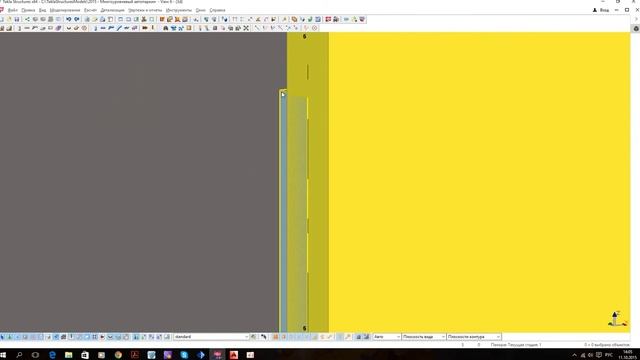Click the black X-shaped icon in second toolbar row
This screenshot has height=360, width=640.
(x=246, y=28)
